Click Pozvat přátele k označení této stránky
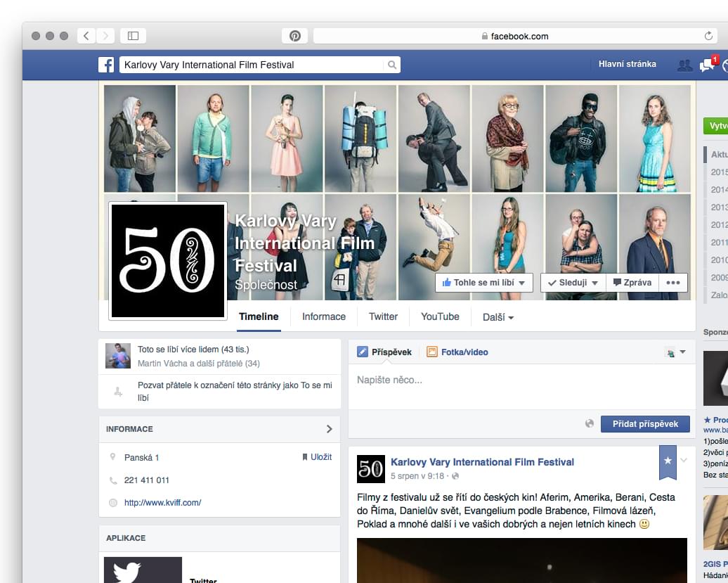Screen dimensions: 728x583 pos(235,391)
